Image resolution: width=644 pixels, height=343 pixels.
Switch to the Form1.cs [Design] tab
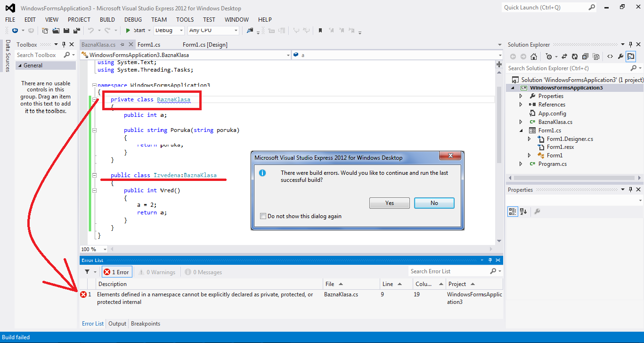pyautogui.click(x=205, y=45)
